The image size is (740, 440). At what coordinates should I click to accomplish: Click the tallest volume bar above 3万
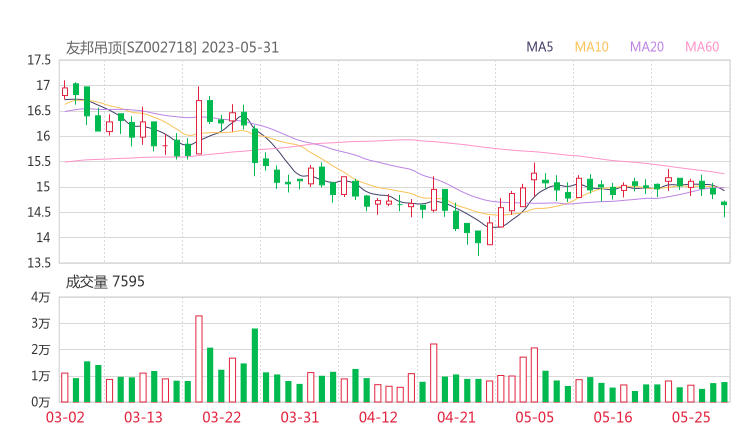pyautogui.click(x=199, y=359)
